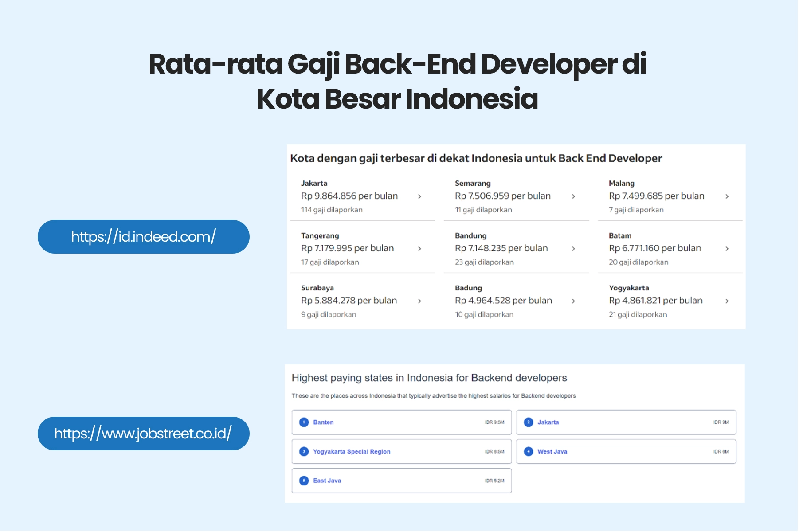Open the Jakarta state link in Jobstreet list
The image size is (799, 532).
point(548,422)
